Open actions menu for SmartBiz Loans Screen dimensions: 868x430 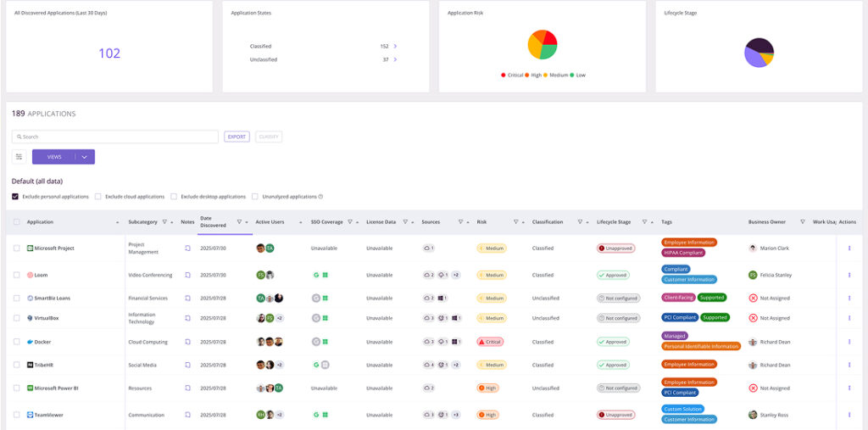pos(849,299)
